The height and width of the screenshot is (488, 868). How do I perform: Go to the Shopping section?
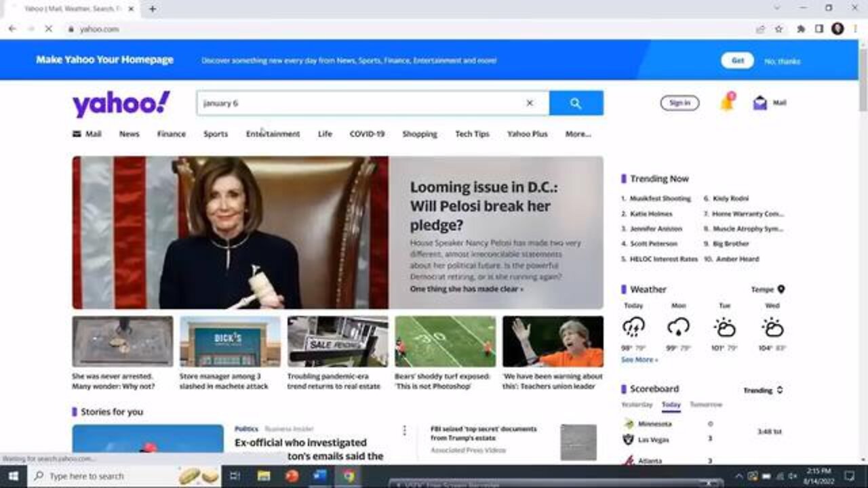420,134
